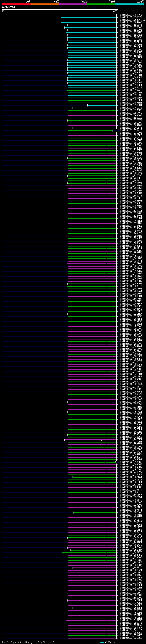146x644 pixels.
Task: Select the UniRef100_B8AUF7 label
Action: 131,72
